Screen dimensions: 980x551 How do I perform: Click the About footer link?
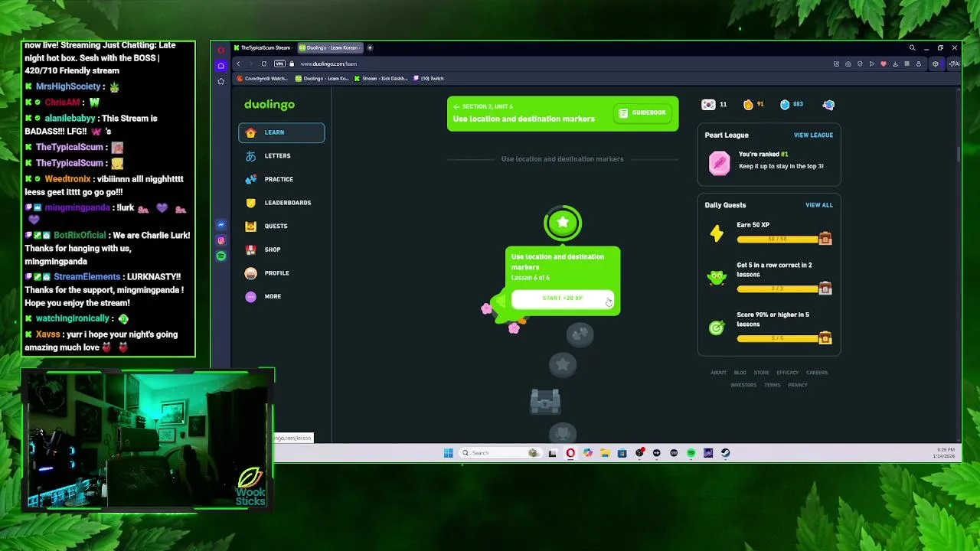(x=718, y=373)
